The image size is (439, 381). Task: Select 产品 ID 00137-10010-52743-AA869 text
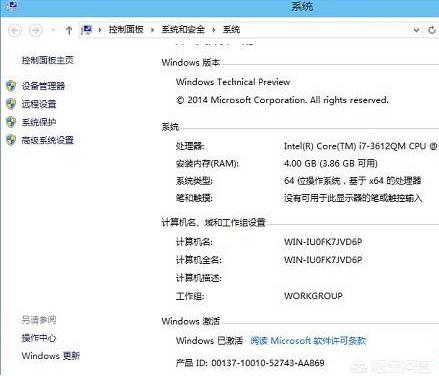click(250, 363)
